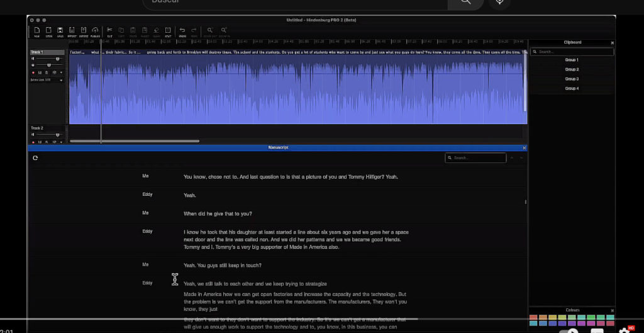Adjust Track 2 volume slider handle

point(57,135)
